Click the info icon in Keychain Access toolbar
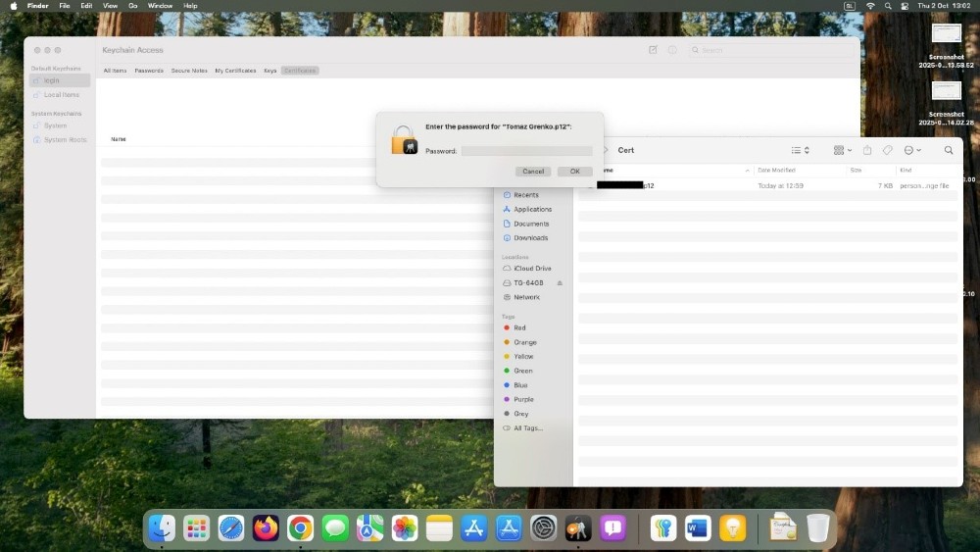 [x=672, y=50]
